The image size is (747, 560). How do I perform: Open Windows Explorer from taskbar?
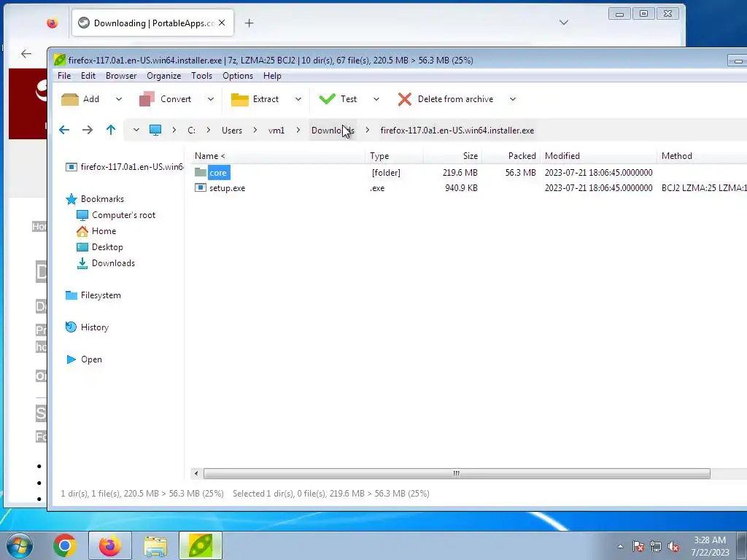click(x=155, y=545)
